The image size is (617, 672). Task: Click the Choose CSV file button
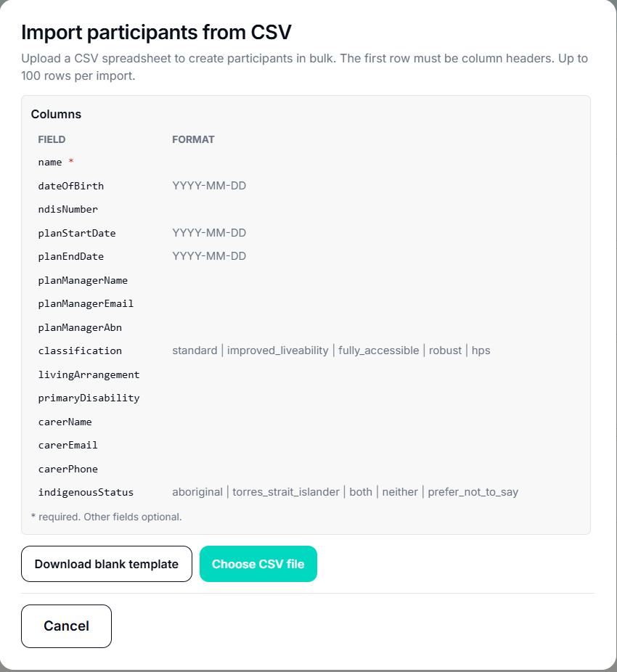coord(258,564)
